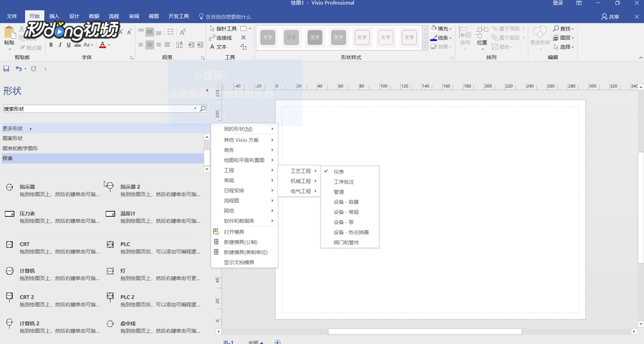The image size is (644, 344).
Task: Apply the last white shape style thumbnail
Action: [409, 37]
